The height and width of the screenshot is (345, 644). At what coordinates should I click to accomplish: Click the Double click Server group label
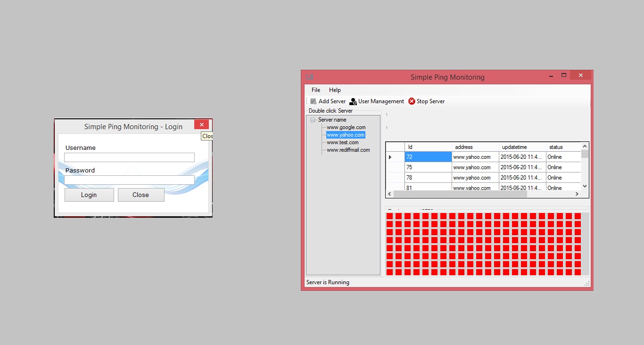coord(330,111)
